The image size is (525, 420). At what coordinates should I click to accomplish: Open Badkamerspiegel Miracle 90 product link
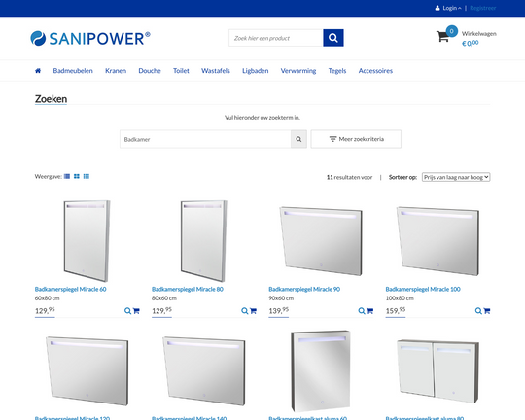(x=304, y=289)
